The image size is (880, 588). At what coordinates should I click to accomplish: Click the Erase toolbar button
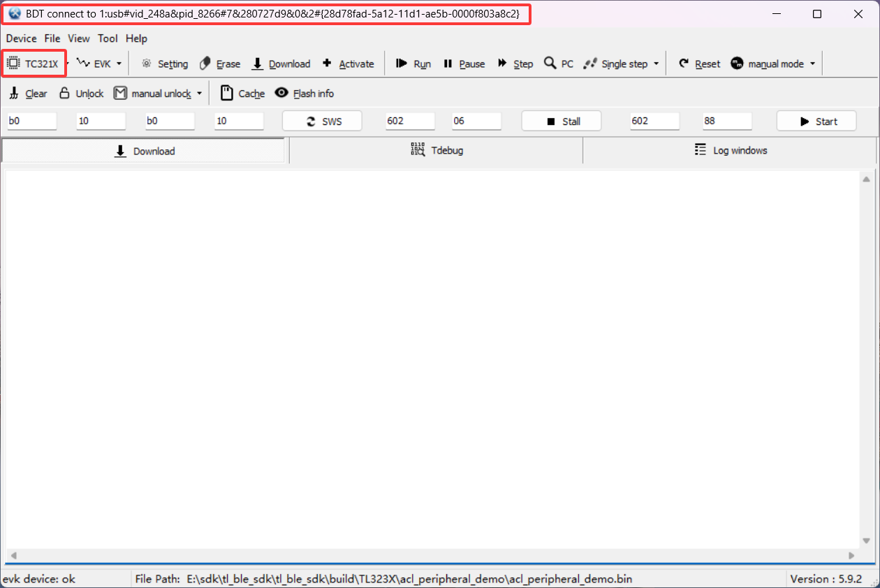point(220,64)
